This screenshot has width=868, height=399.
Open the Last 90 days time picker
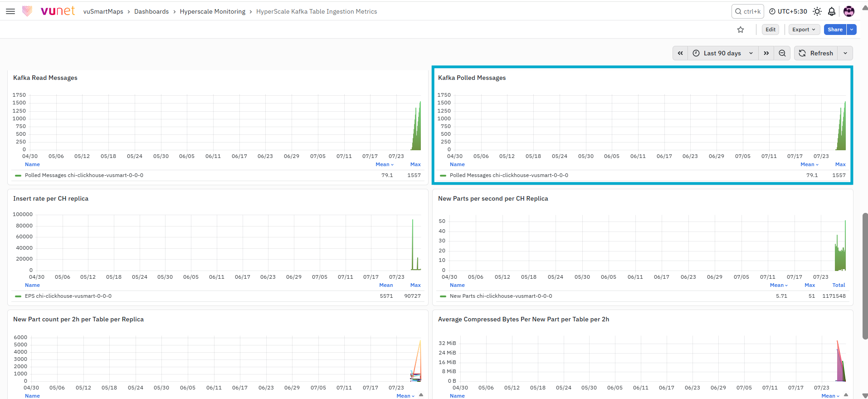pyautogui.click(x=723, y=53)
